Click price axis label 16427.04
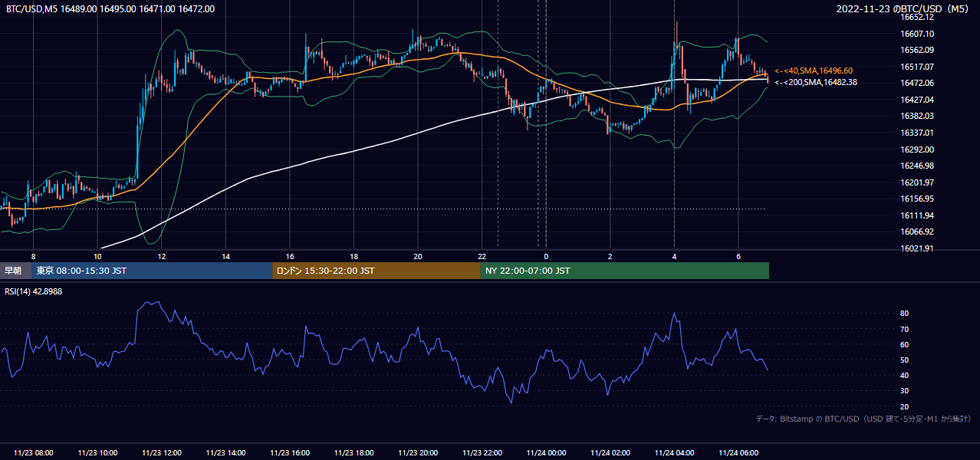Viewport: 980px width, 460px height. (x=916, y=100)
